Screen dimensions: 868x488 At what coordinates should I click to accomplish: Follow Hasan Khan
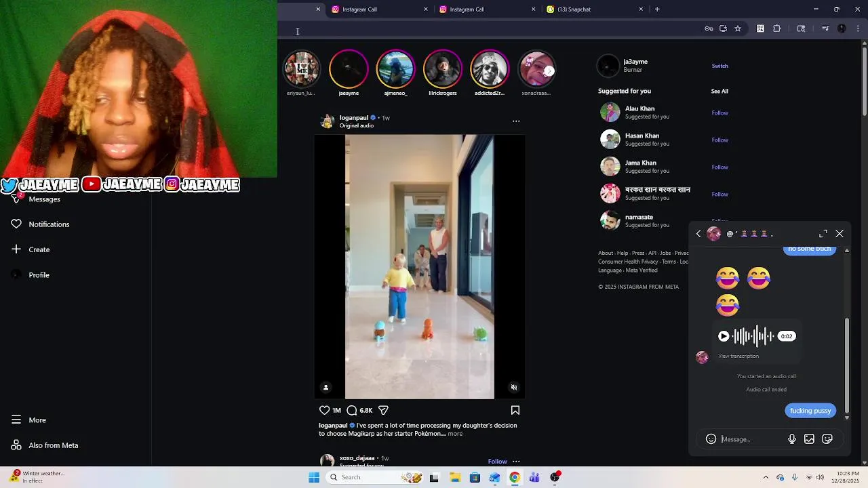pyautogui.click(x=719, y=140)
